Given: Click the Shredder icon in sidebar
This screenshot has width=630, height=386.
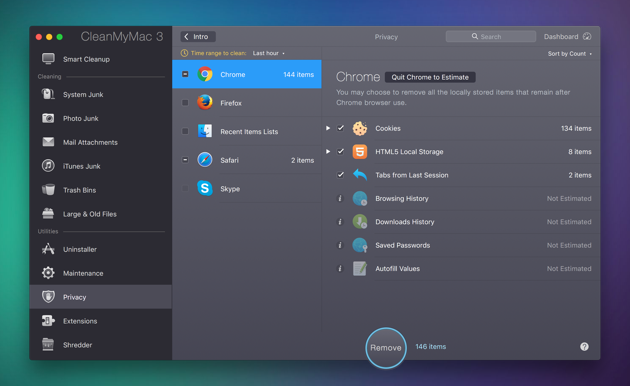Looking at the screenshot, I should click(x=48, y=345).
